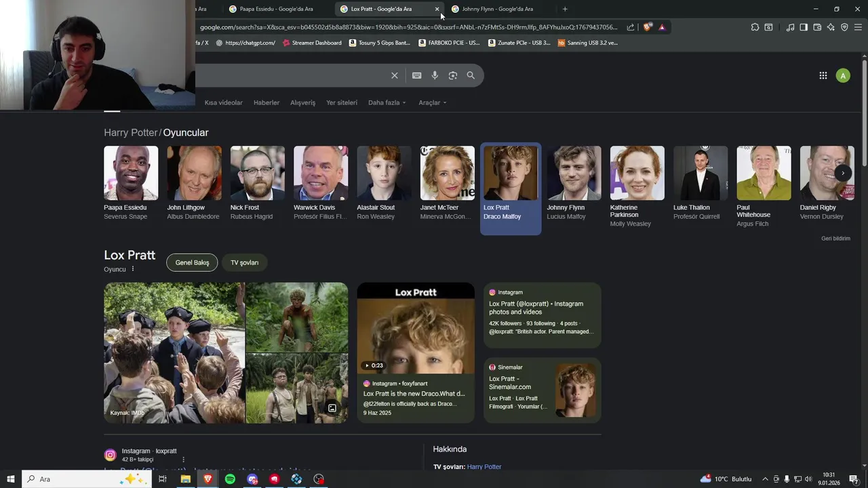Viewport: 868px width, 488px height.
Task: Click the Windows taskbar search box
Action: pos(87,479)
